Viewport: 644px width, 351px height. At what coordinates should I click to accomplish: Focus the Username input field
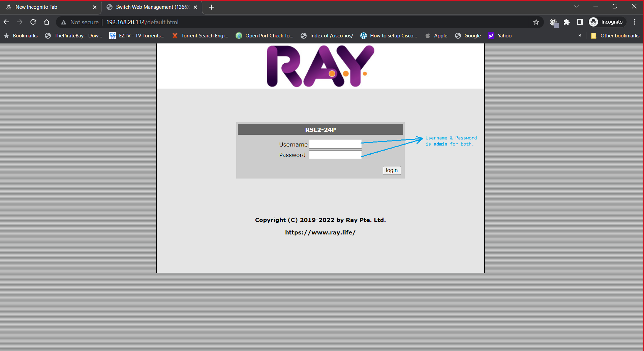tap(335, 144)
